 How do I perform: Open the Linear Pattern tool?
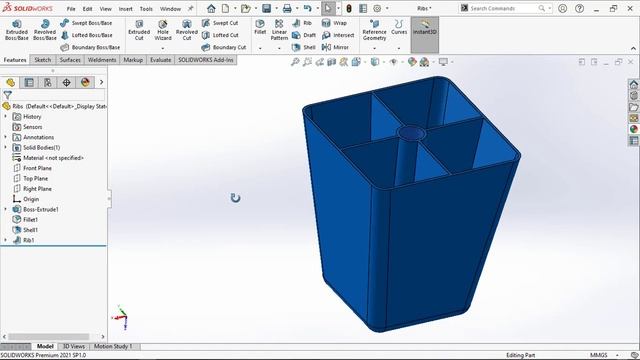point(279,30)
